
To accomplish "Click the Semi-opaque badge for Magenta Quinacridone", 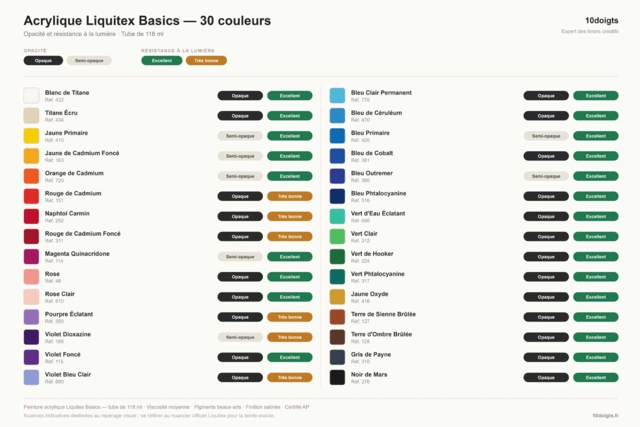I will [x=240, y=257].
